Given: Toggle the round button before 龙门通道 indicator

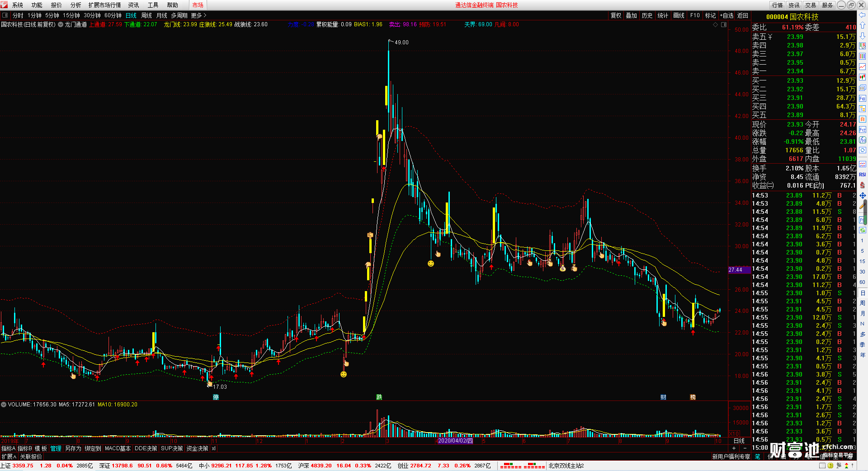Looking at the screenshot, I should tap(61, 24).
